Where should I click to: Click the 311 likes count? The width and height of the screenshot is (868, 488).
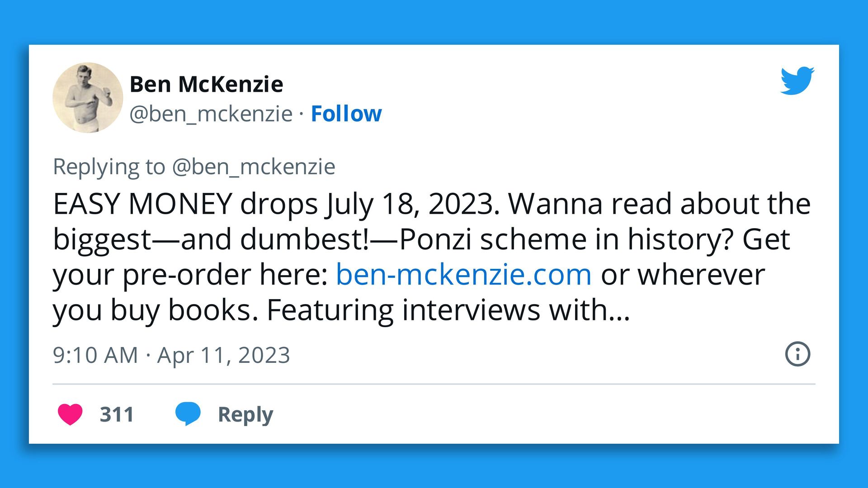[x=117, y=414]
